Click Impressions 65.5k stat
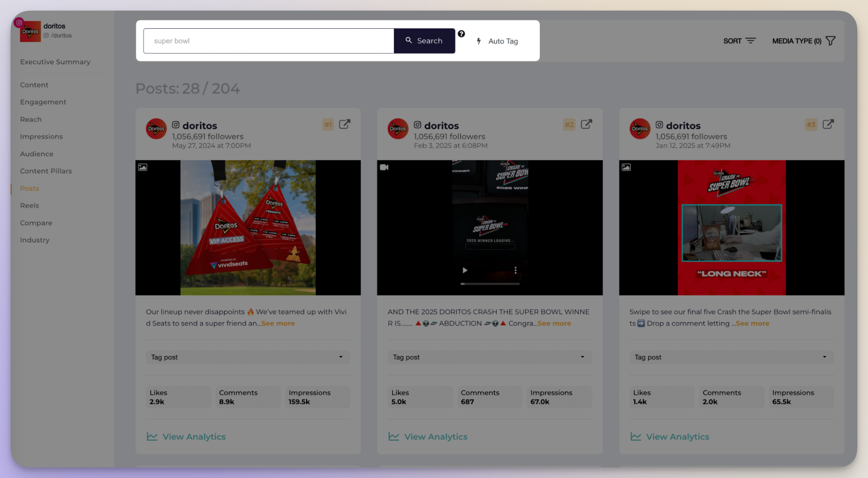Viewport: 868px width, 478px height. pyautogui.click(x=801, y=397)
